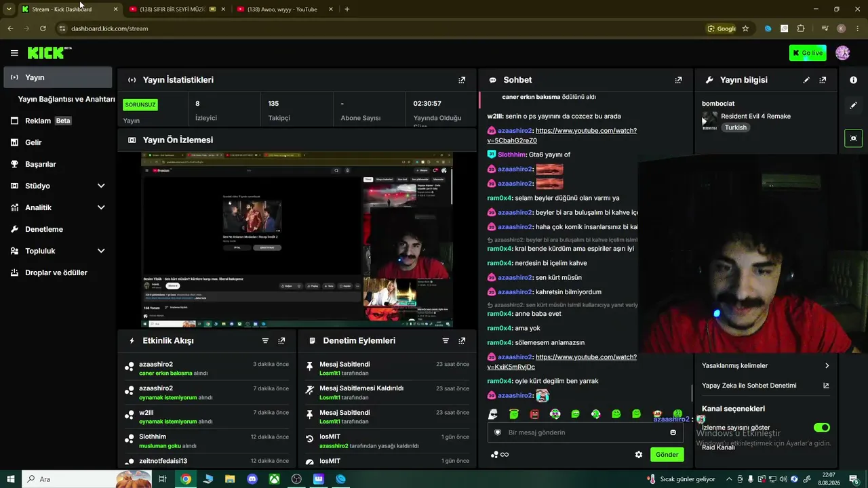Open Droplar ve ödüller page
868x488 pixels.
pyautogui.click(x=56, y=272)
